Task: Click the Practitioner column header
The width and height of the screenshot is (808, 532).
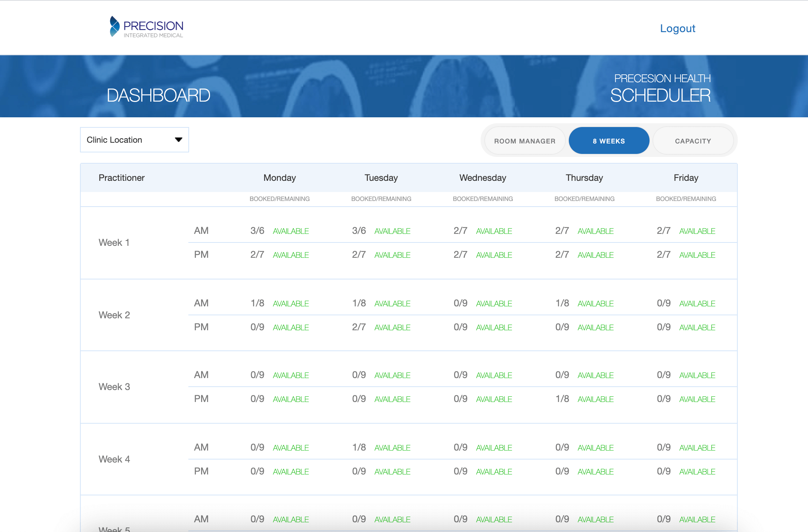Action: pos(121,178)
